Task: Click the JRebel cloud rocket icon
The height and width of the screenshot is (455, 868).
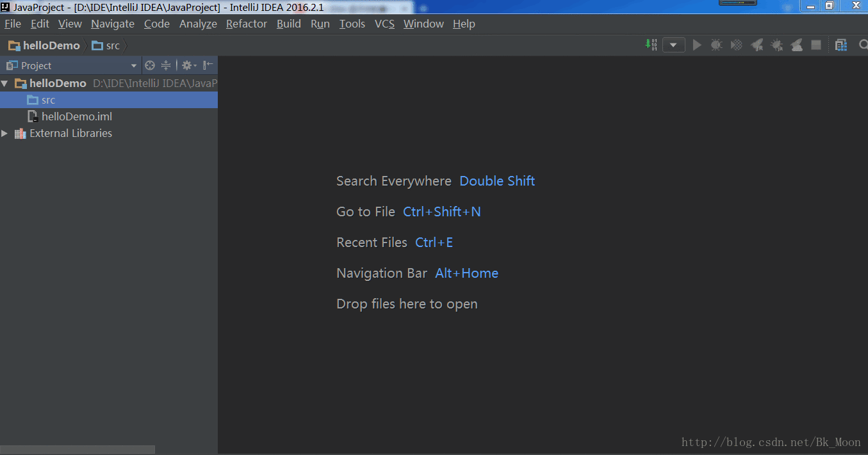Action: click(x=796, y=45)
